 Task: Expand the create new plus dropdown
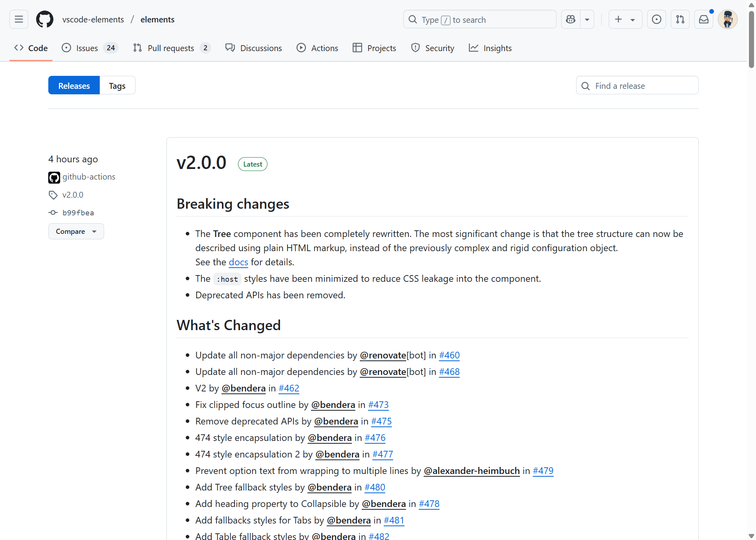(x=625, y=19)
